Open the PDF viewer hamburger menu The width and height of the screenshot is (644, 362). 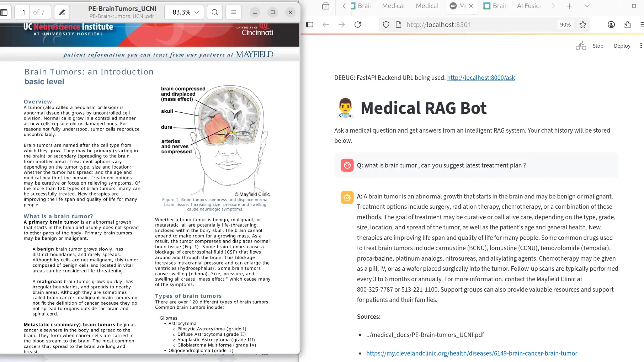[234, 12]
